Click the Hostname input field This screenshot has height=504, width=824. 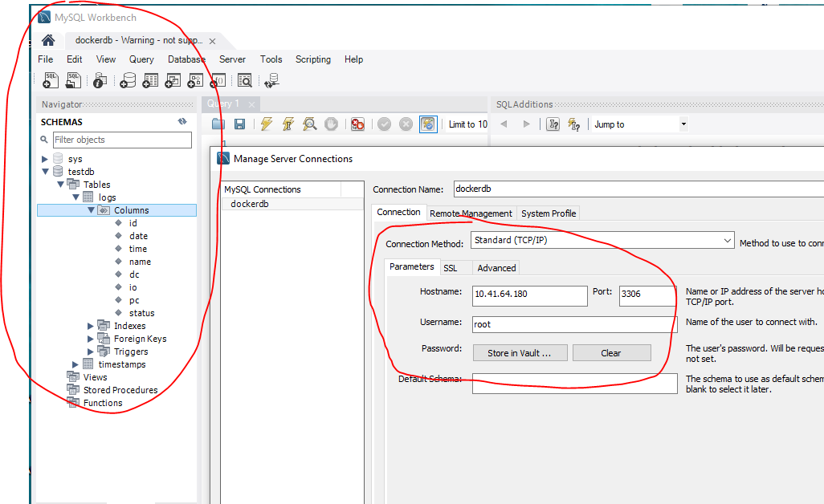pos(530,295)
